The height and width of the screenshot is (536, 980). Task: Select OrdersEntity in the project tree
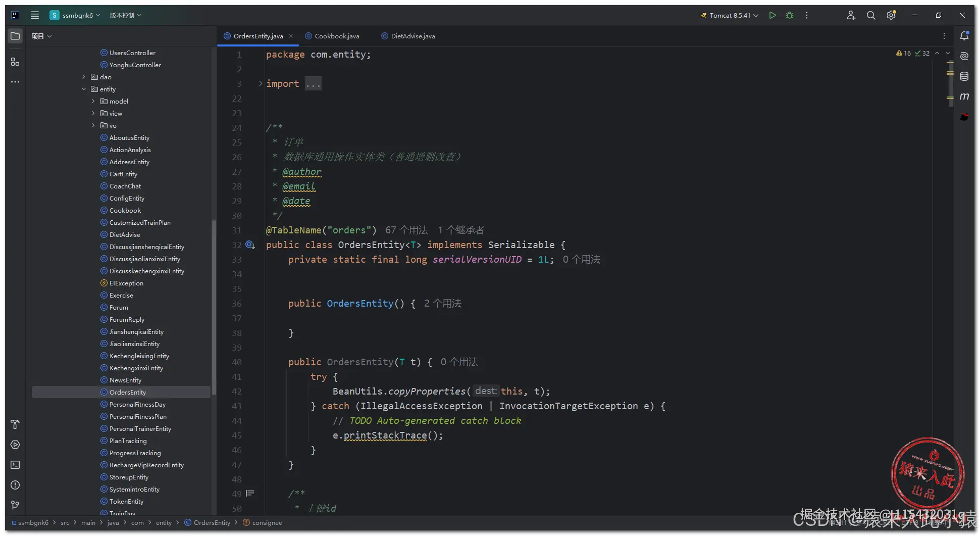(x=121, y=392)
